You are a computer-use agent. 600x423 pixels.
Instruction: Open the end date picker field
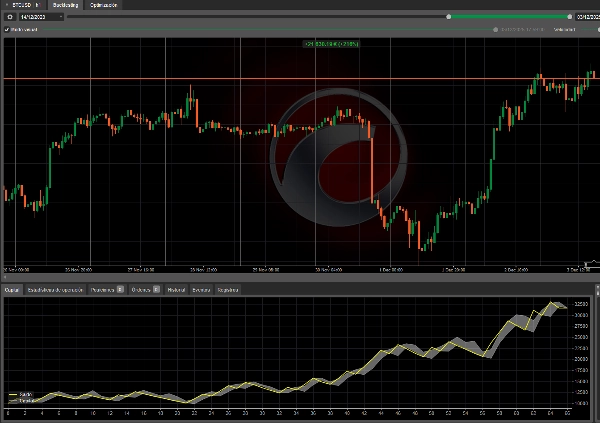click(587, 17)
